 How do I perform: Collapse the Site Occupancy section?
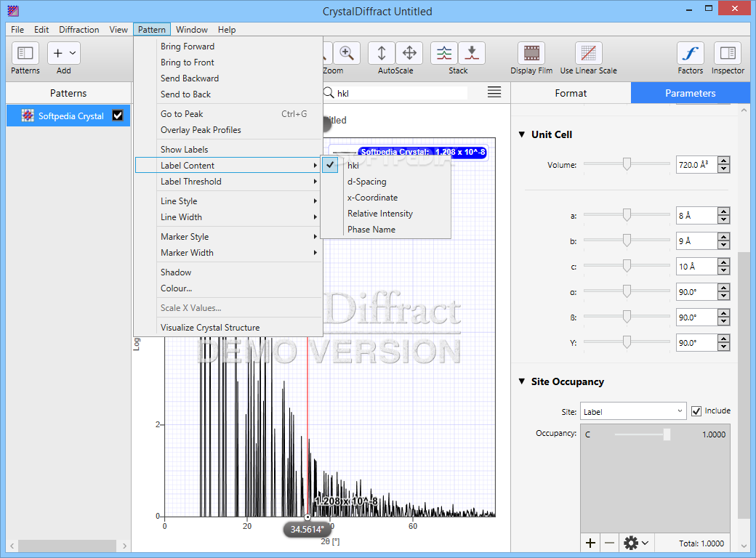[x=522, y=381]
